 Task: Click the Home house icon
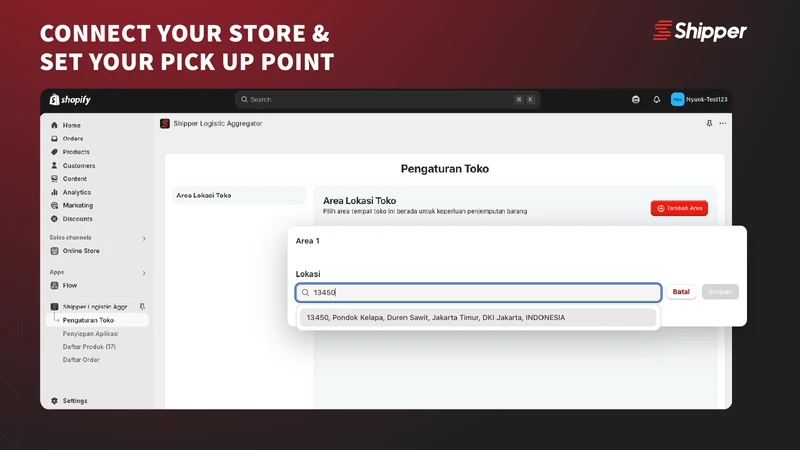tap(54, 125)
